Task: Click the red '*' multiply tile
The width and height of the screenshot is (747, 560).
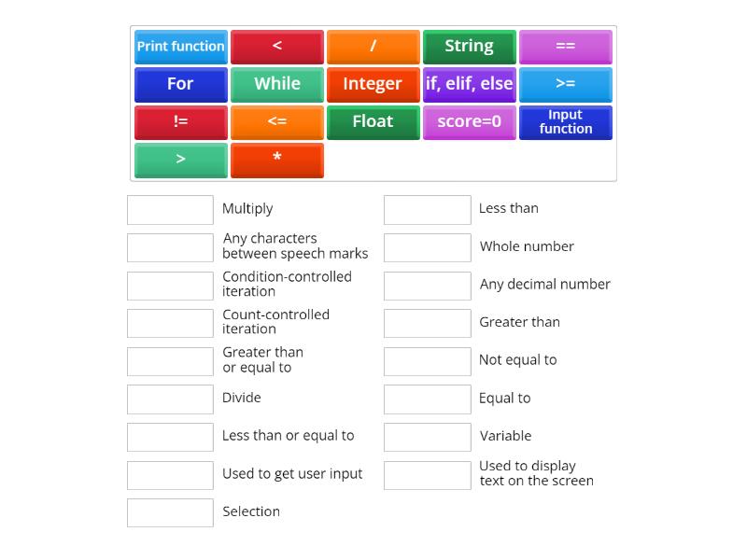Action: pos(277,160)
